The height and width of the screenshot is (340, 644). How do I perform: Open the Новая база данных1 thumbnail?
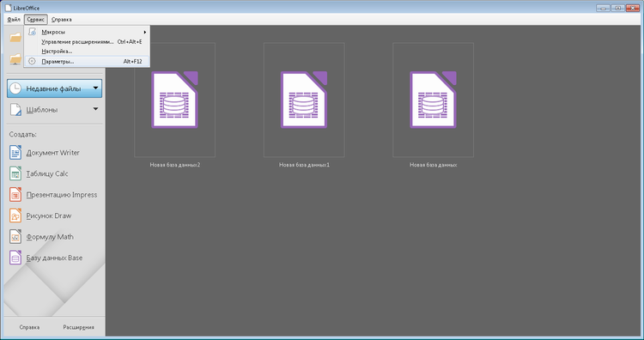[x=304, y=100]
